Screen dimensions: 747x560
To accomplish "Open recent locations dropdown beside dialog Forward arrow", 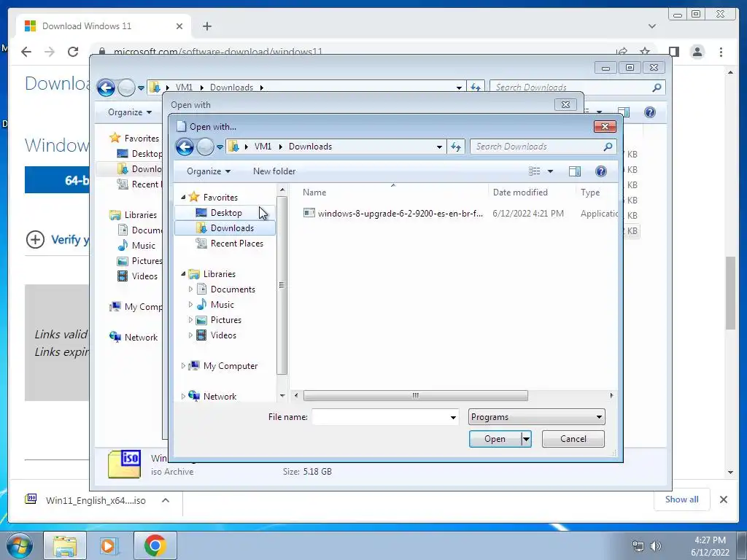I will coord(220,147).
